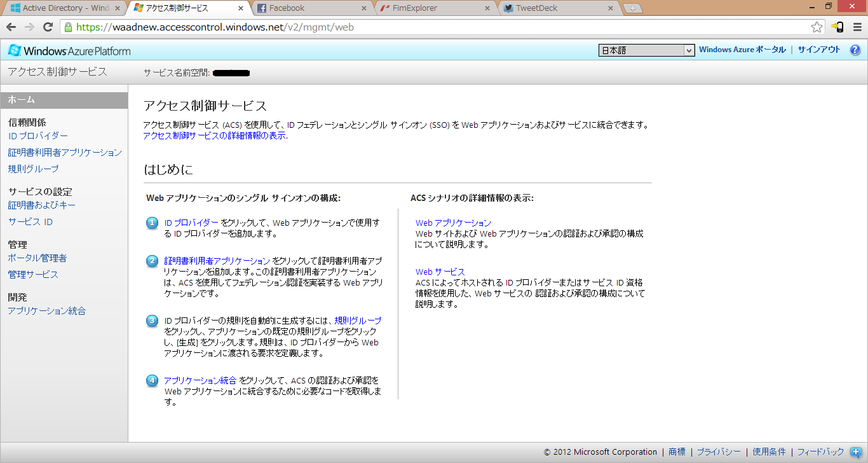Image resolution: width=868 pixels, height=463 pixels.
Task: Open the 日本語 language dropdown
Action: [646, 50]
